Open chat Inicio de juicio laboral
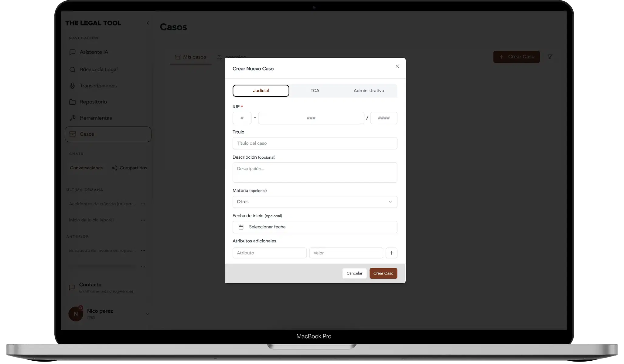 coord(91,220)
